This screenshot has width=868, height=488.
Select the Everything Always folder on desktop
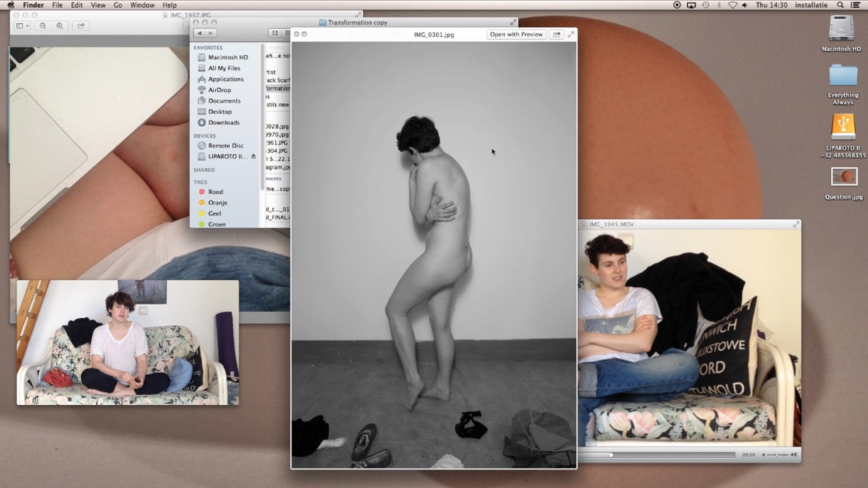point(843,75)
